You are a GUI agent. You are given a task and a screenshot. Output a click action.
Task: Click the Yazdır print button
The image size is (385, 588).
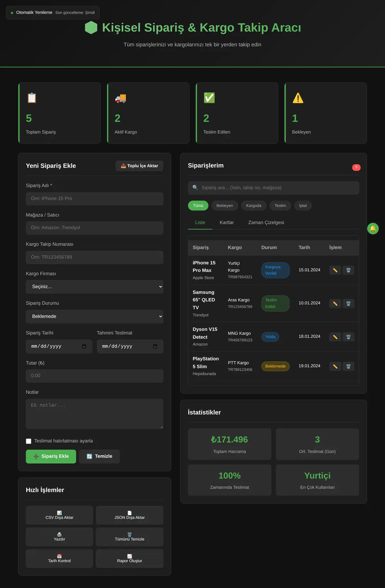59,537
